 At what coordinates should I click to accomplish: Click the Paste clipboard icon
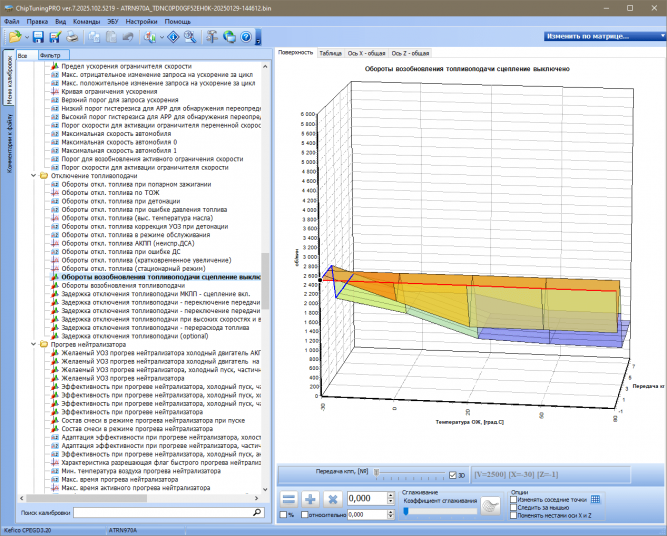click(111, 37)
